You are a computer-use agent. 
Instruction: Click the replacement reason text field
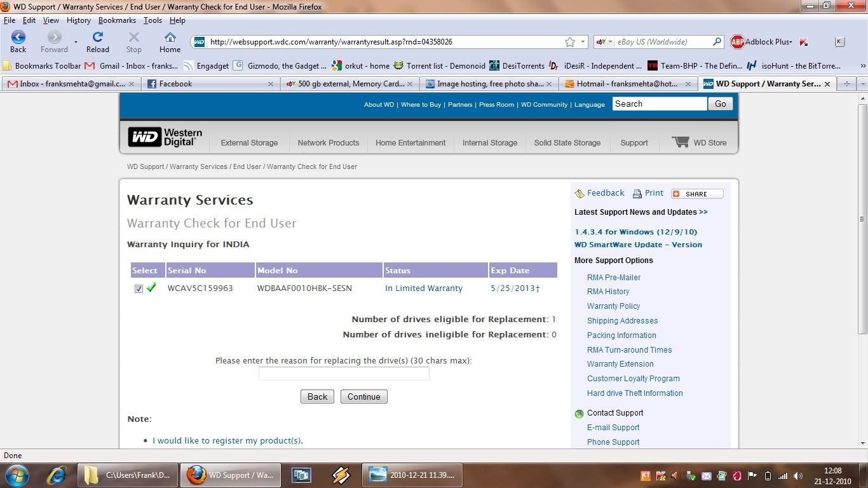coord(344,374)
